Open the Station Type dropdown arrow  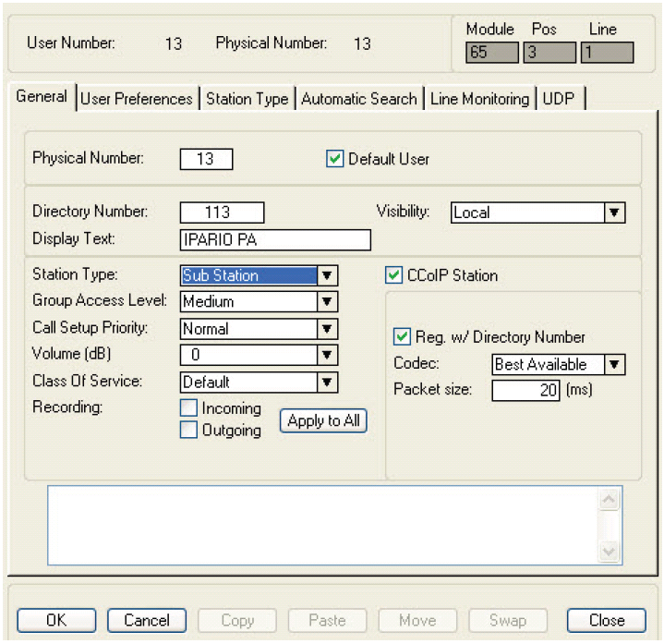(x=327, y=276)
